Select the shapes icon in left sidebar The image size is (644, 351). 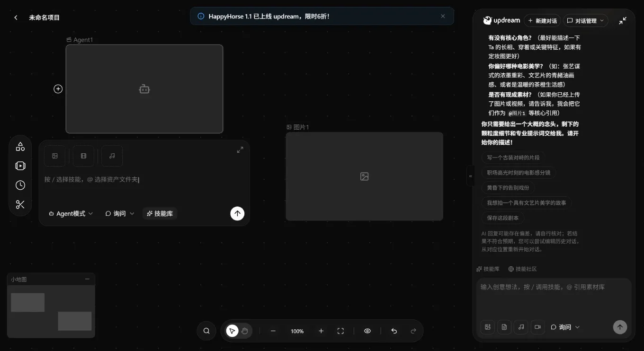click(20, 146)
